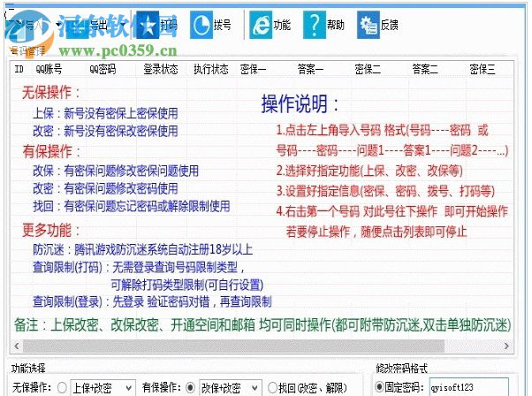Click the 答案一 column header

310,69
